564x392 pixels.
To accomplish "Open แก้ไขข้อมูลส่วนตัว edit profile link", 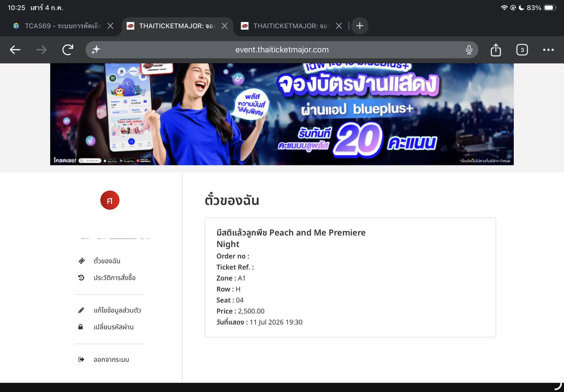I will click(117, 310).
